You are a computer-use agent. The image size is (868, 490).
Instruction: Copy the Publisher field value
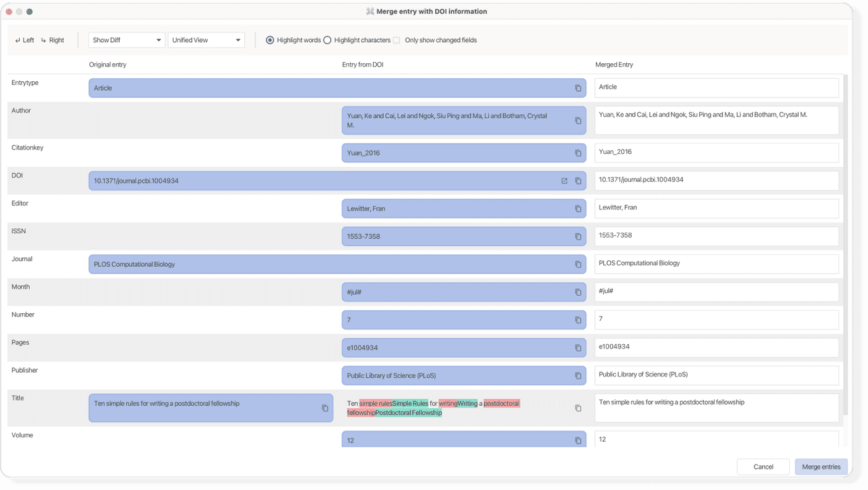click(x=577, y=375)
